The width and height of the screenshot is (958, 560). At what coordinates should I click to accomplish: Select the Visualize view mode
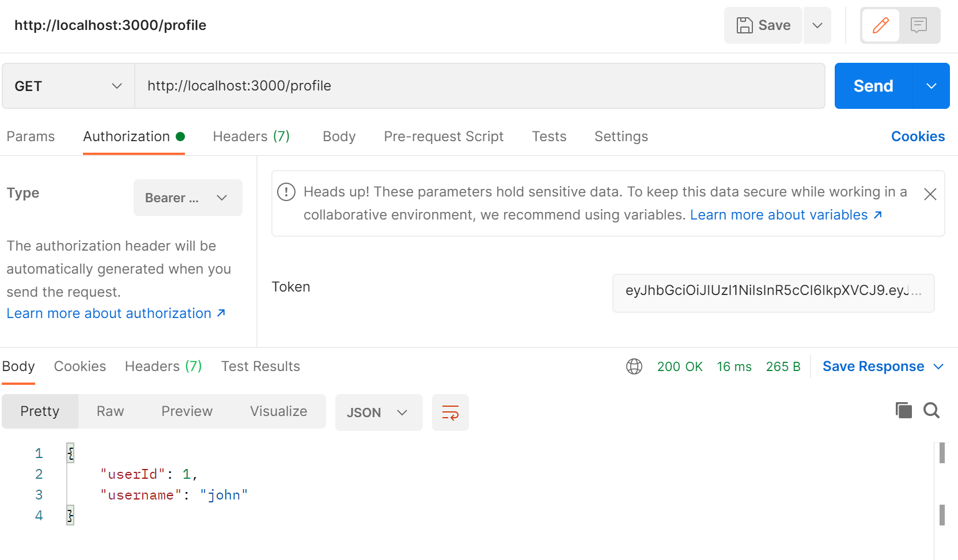(x=278, y=411)
